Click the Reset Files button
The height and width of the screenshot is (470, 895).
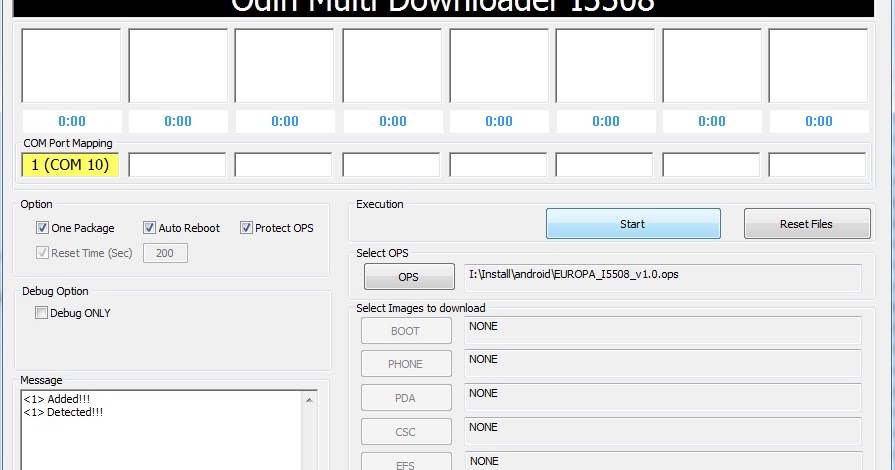tap(807, 224)
